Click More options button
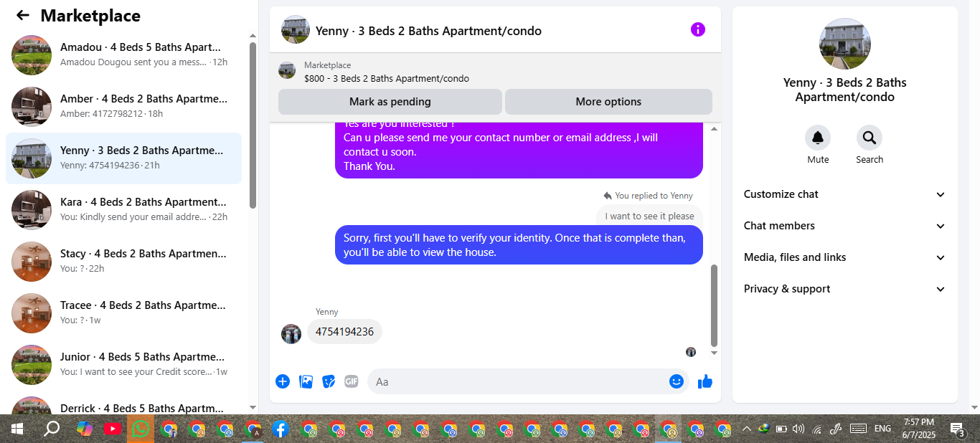The height and width of the screenshot is (443, 980). pyautogui.click(x=608, y=102)
